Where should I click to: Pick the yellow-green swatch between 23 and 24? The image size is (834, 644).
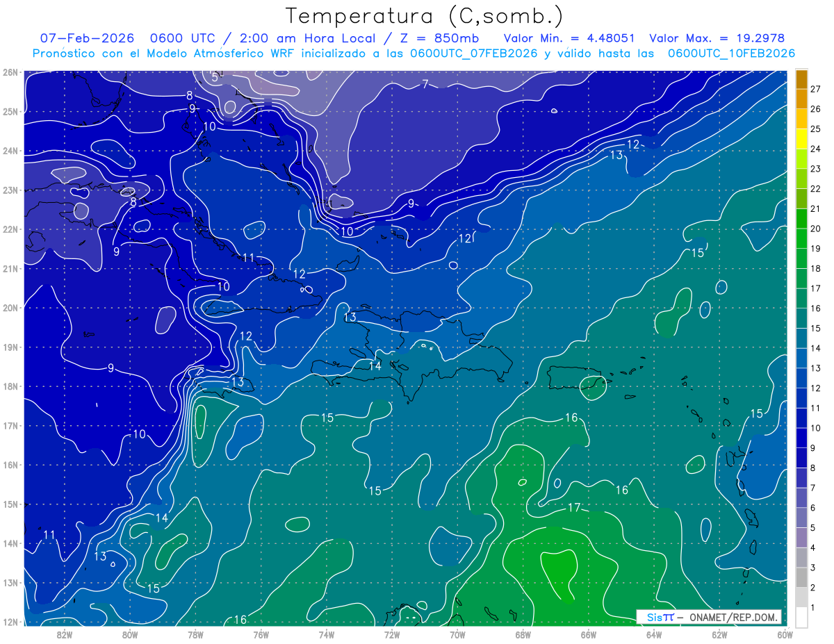click(x=801, y=158)
